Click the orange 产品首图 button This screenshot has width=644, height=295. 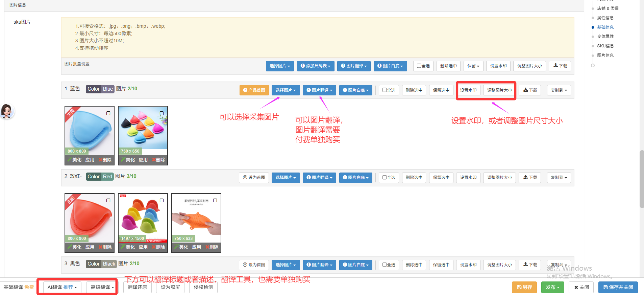[x=254, y=90]
